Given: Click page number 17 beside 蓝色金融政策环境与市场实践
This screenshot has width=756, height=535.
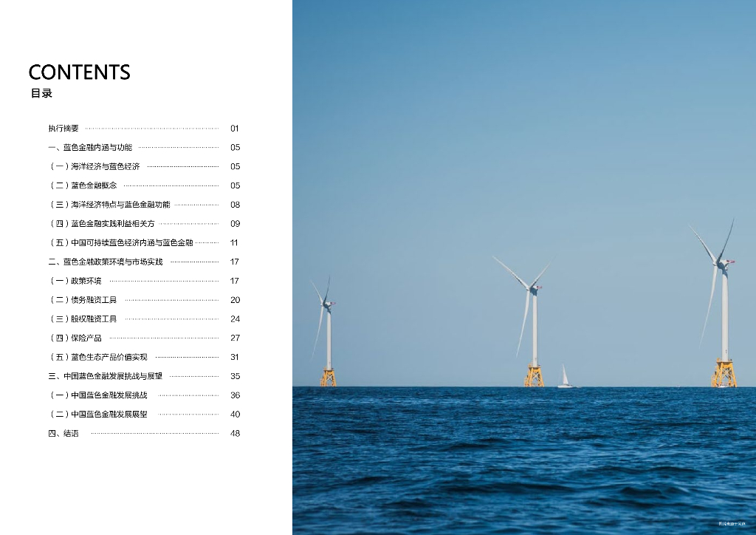Looking at the screenshot, I should coord(234,262).
